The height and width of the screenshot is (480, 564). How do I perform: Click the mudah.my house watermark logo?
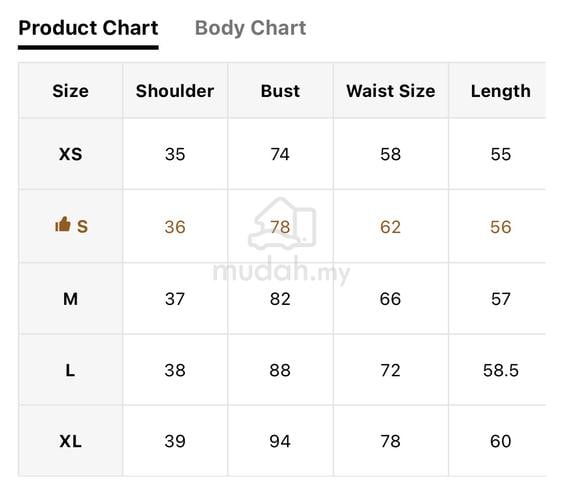(x=282, y=223)
